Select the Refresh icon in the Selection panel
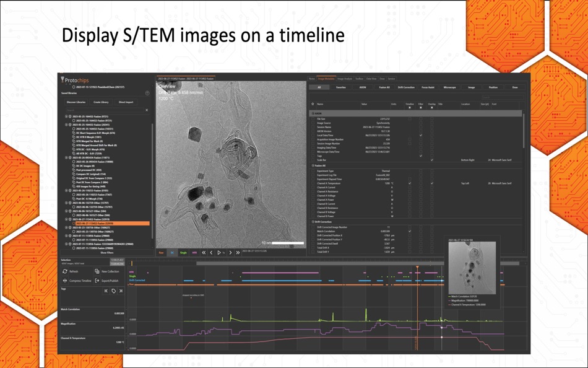The height and width of the screenshot is (368, 588). tap(64, 271)
